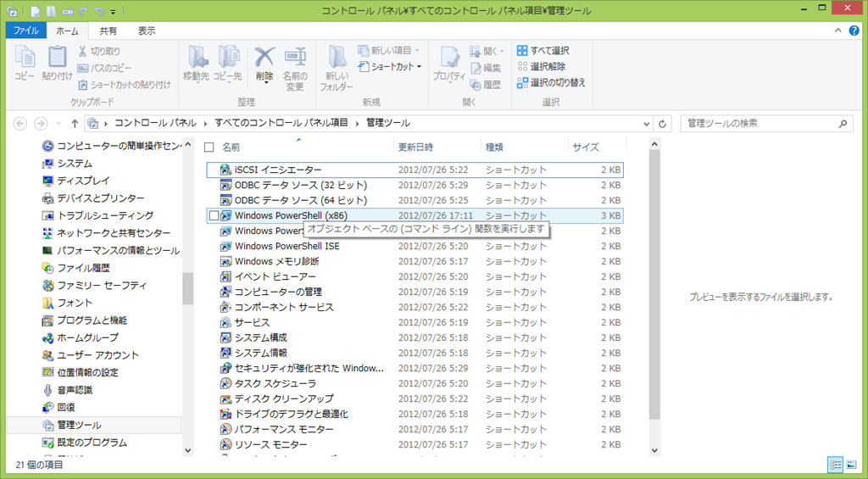Open recent locations dropdown arrow

pyautogui.click(x=58, y=124)
